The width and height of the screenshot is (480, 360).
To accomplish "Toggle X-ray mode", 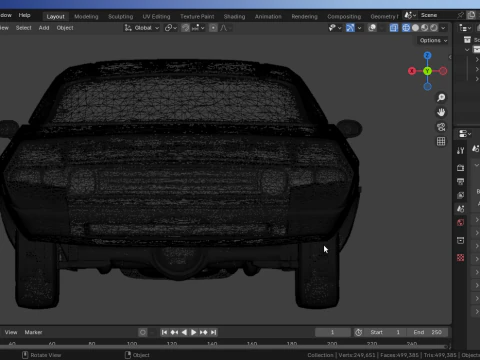I will pos(394,28).
